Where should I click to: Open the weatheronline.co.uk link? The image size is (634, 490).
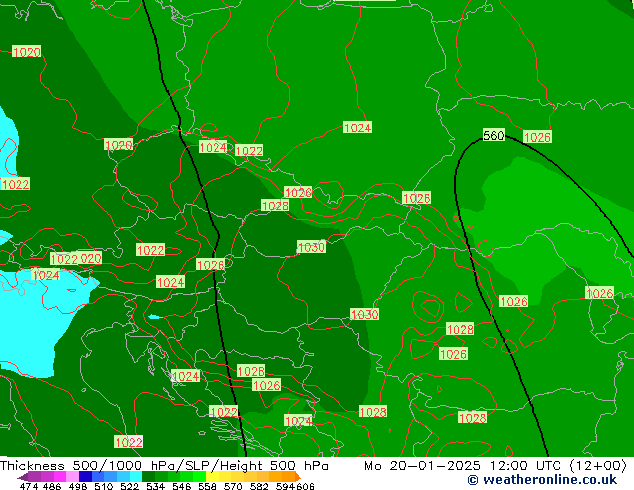pos(542,480)
